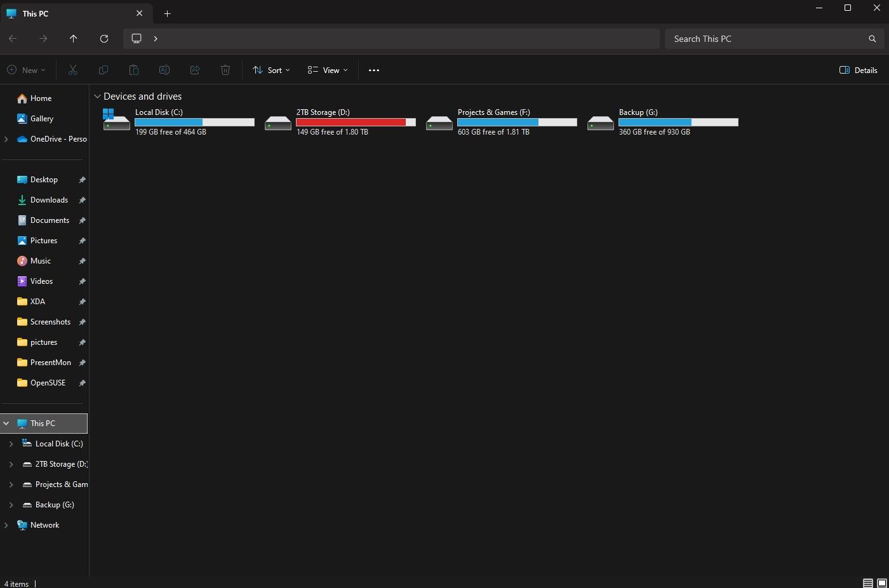The width and height of the screenshot is (889, 588).
Task: Select the This PC tab
Action: click(76, 13)
